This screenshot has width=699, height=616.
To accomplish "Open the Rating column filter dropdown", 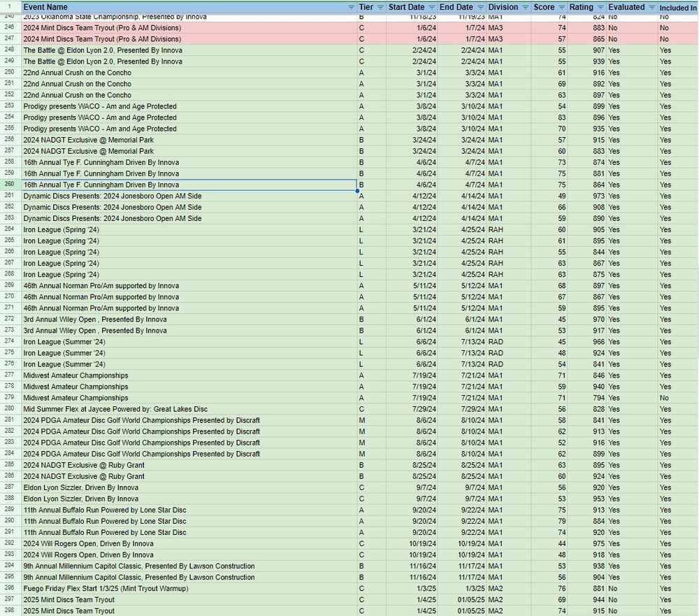I will point(600,7).
